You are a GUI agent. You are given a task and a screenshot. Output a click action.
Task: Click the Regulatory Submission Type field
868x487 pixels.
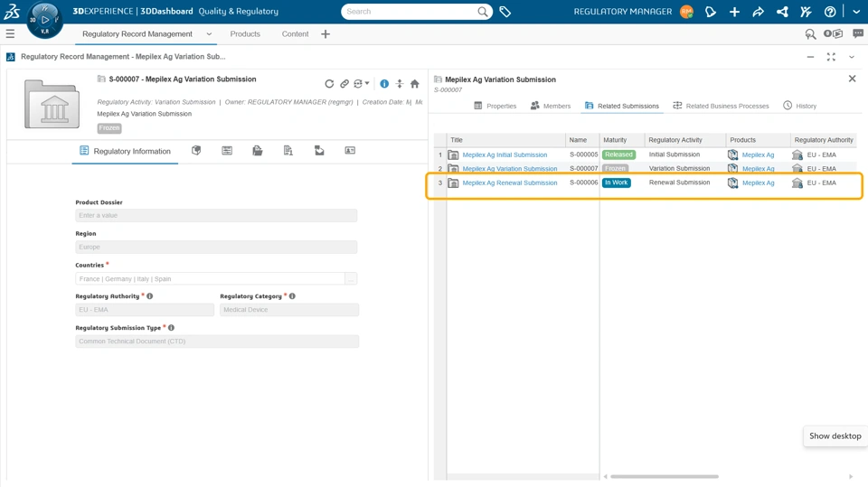(217, 342)
